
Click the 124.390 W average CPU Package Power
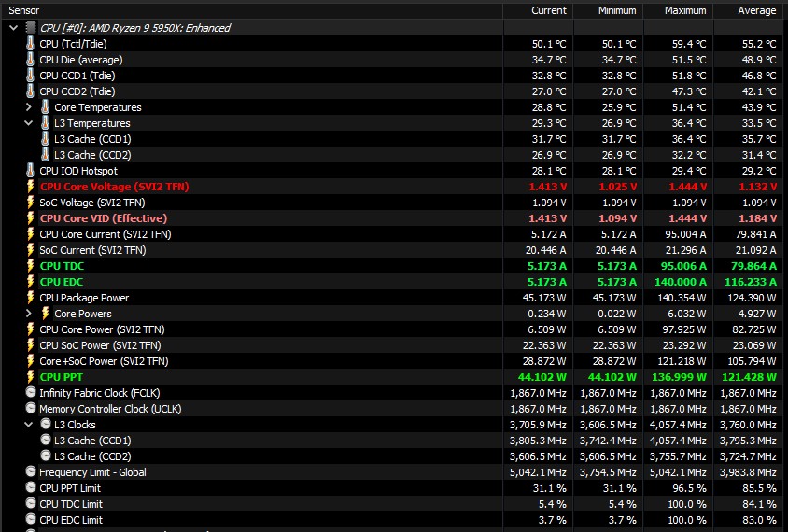752,298
